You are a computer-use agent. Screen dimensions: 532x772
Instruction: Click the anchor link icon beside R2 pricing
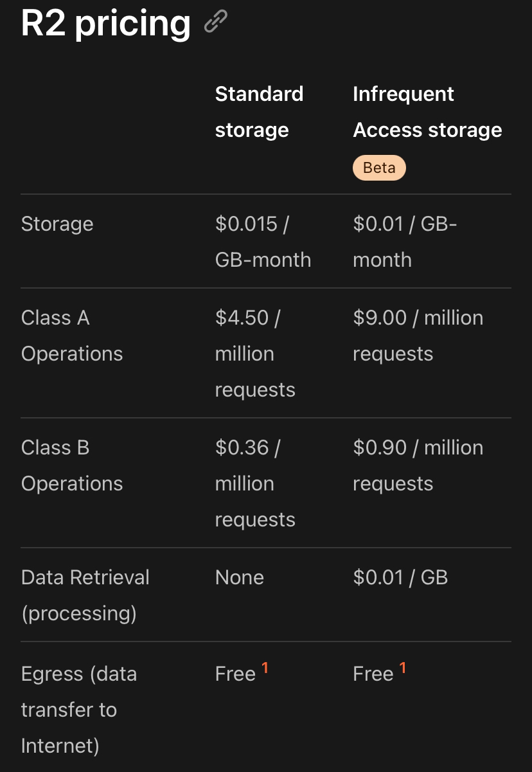click(x=215, y=22)
